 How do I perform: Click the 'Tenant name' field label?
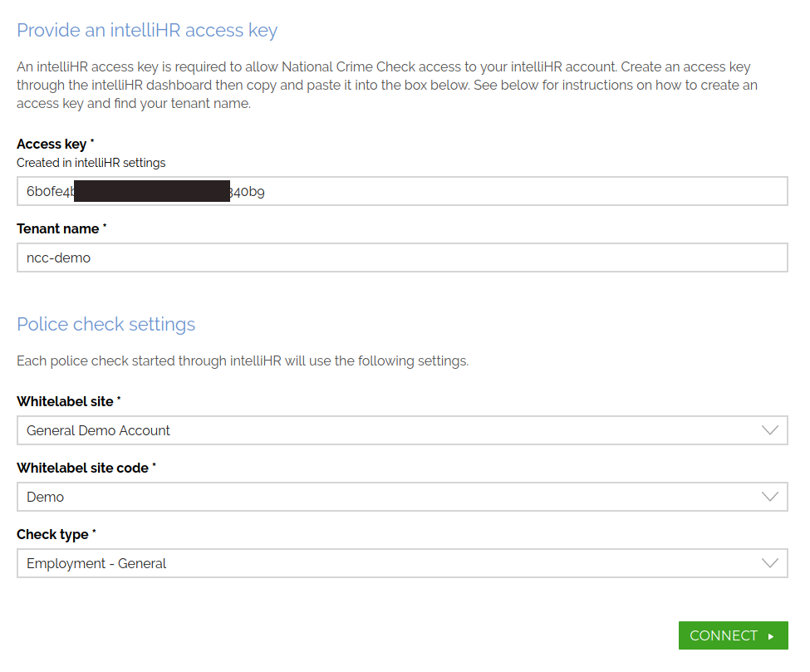pos(57,228)
